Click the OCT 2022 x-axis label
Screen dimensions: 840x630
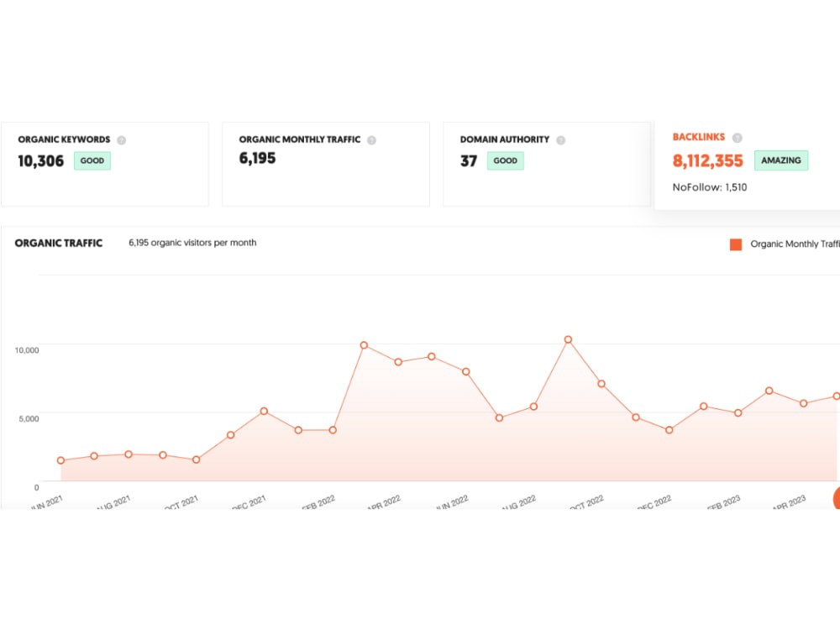[x=586, y=502]
